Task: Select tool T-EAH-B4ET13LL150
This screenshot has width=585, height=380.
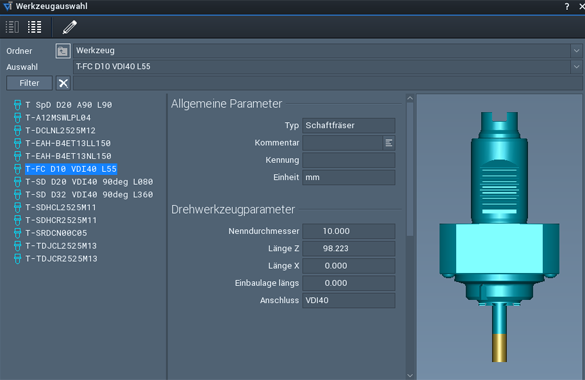Action: [x=68, y=143]
